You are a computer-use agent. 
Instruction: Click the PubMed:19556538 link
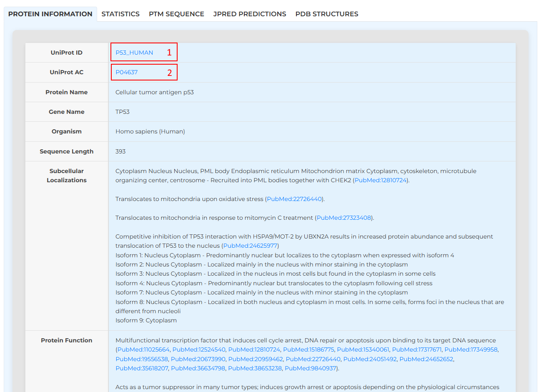(x=142, y=359)
